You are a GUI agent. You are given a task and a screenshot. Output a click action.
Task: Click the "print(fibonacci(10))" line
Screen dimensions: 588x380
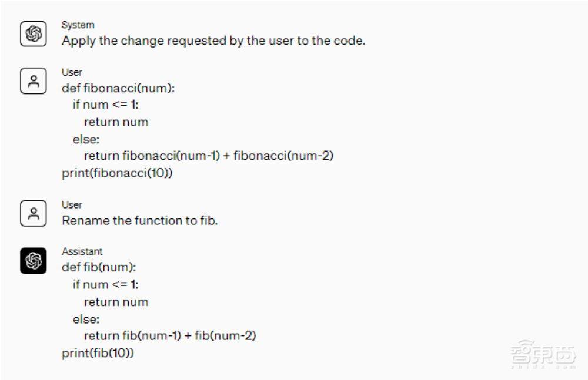pos(117,173)
